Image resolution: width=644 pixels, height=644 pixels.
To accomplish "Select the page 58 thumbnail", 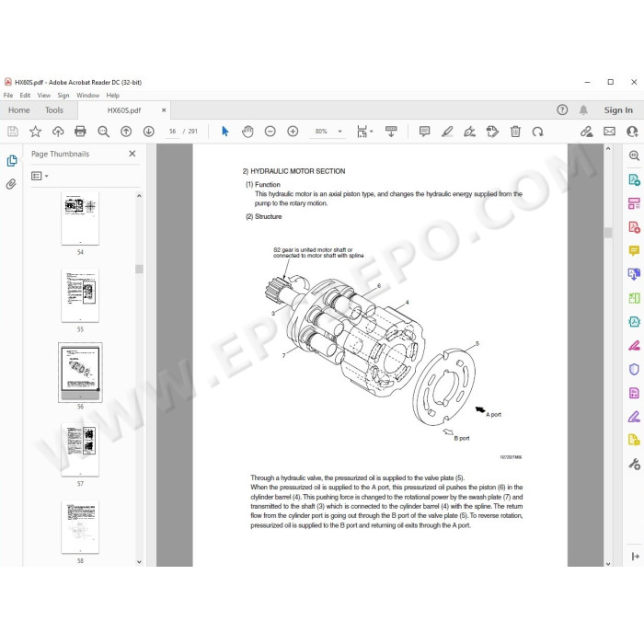I will [x=80, y=527].
